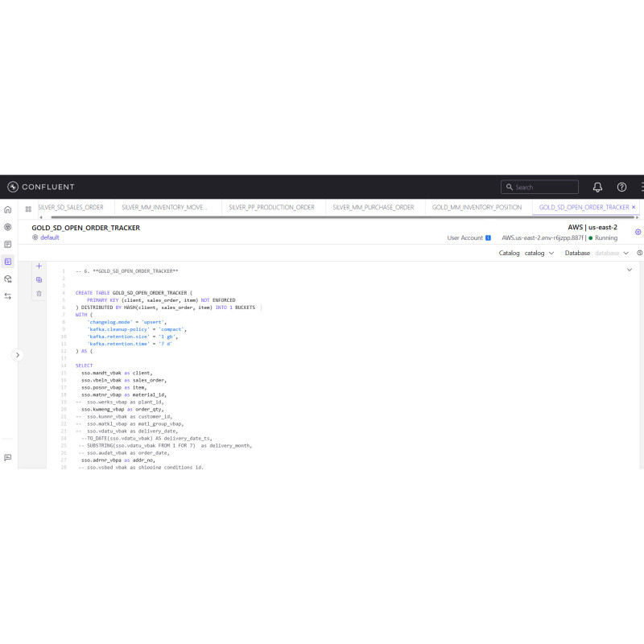Close the GOLD_SD_OPEN_ORDER_TRACKER tab
The width and height of the screenshot is (644, 644).
pyautogui.click(x=633, y=207)
